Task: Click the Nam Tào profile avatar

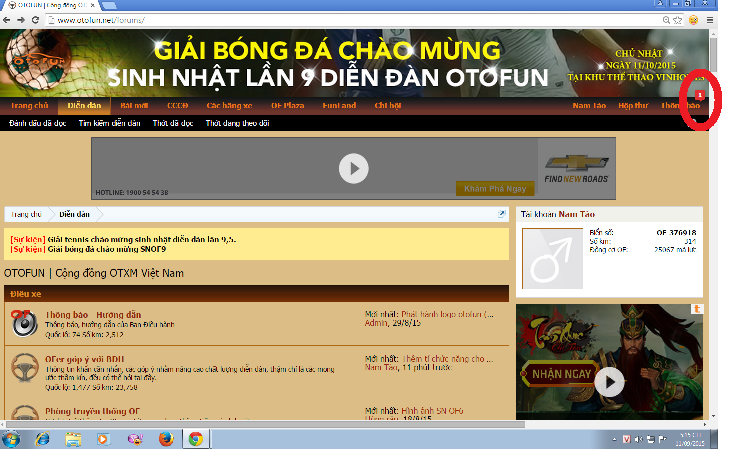Action: [x=552, y=259]
